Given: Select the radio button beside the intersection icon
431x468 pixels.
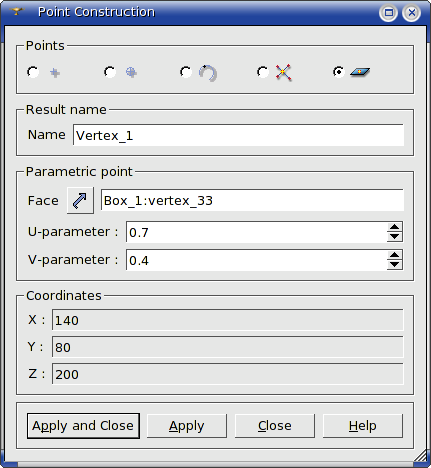Looking at the screenshot, I should (262, 72).
